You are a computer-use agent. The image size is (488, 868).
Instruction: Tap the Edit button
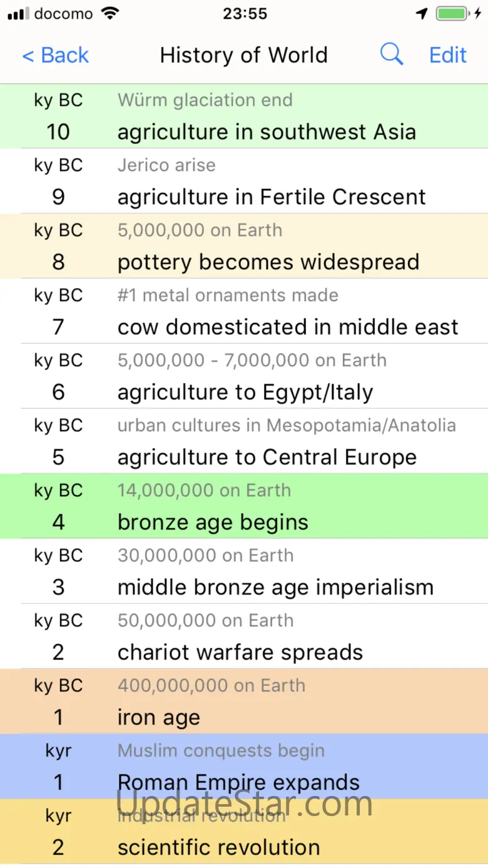[447, 55]
